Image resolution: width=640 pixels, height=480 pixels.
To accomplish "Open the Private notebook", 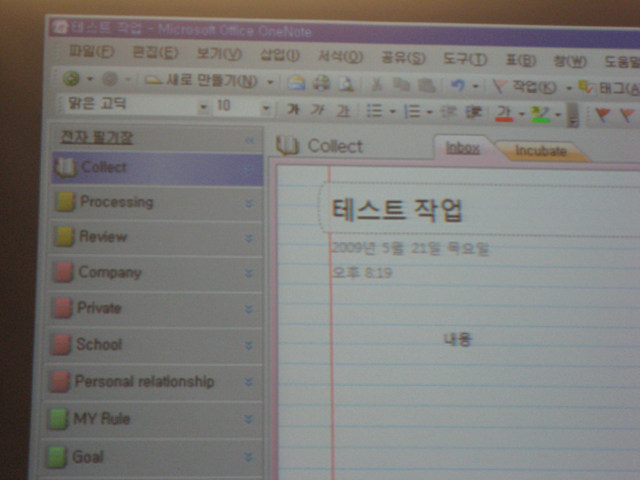I will [155, 309].
